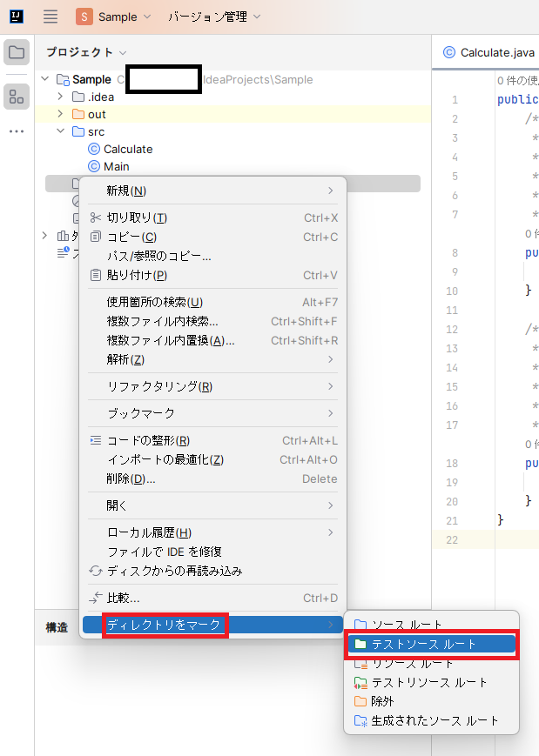Viewport: 539px width, 756px height.
Task: Select テストリソース ルート in submenu
Action: click(x=431, y=682)
